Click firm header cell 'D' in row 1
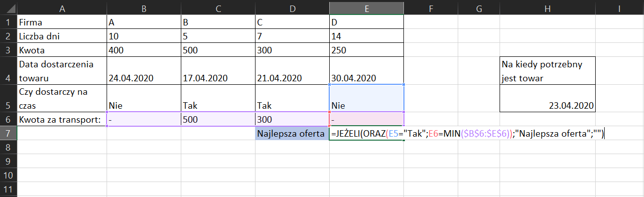The height and width of the screenshot is (197, 644). tap(367, 22)
